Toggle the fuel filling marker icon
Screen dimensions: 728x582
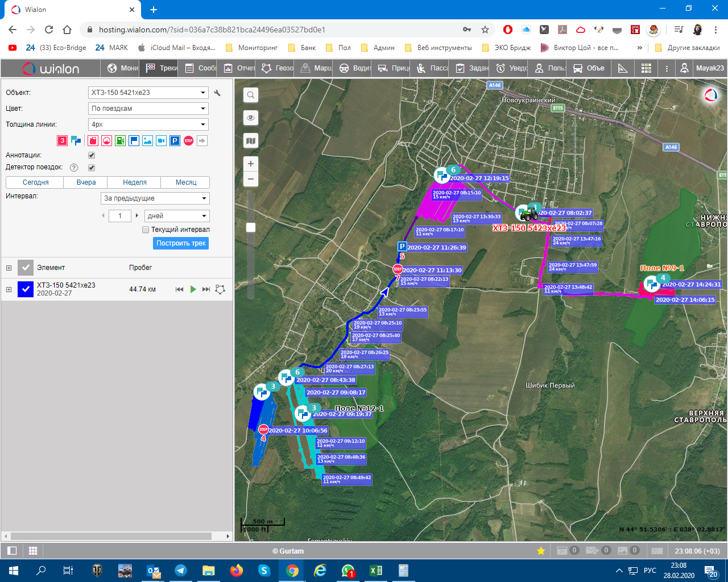click(x=120, y=140)
